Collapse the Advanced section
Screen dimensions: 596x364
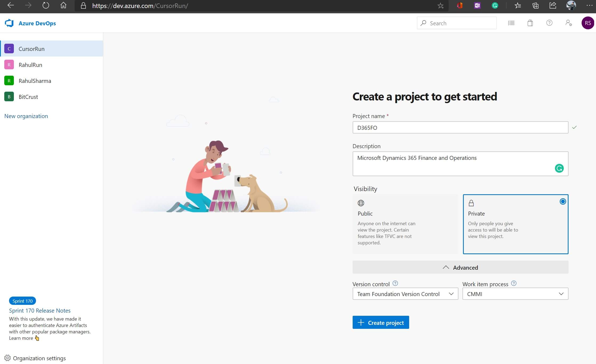click(x=460, y=267)
